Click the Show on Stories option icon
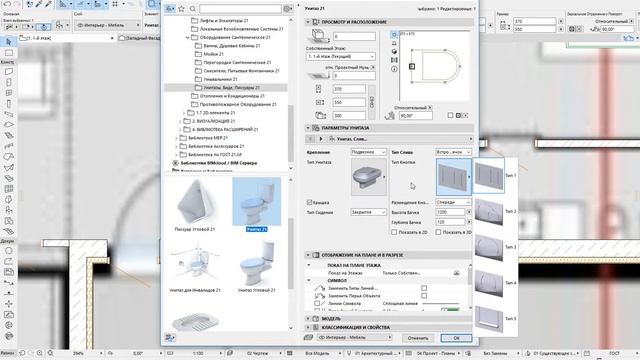 pos(456,273)
